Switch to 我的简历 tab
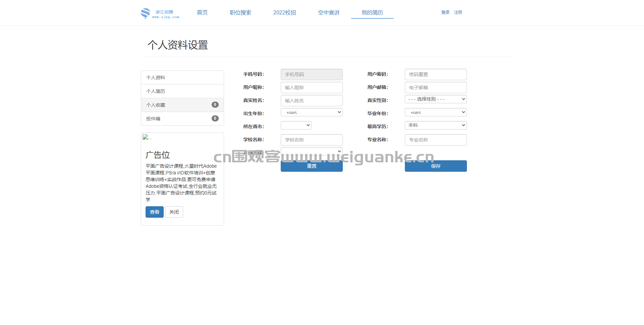 (372, 12)
